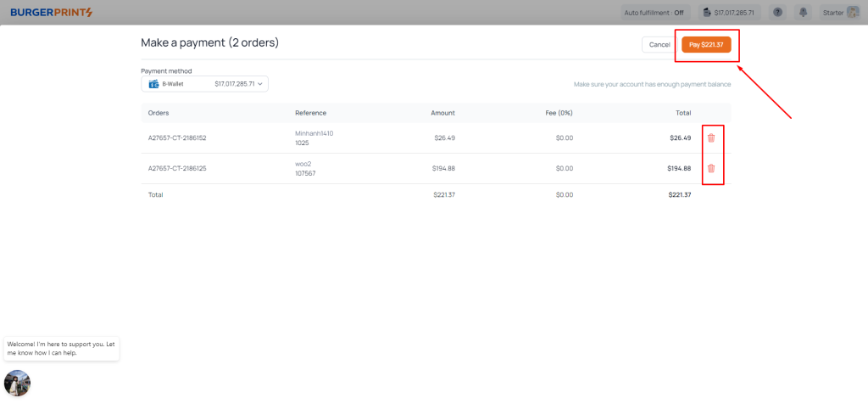Click the Starter profile avatar
This screenshot has width=868, height=415.
coord(852,13)
